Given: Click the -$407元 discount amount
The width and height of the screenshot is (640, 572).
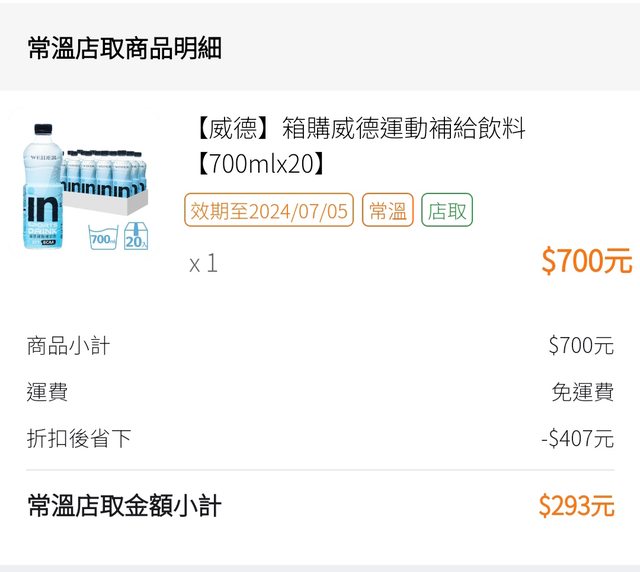Looking at the screenshot, I should 576,438.
